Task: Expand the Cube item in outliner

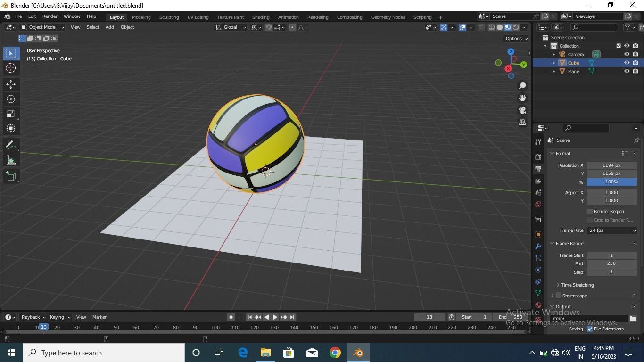Action: [x=554, y=63]
